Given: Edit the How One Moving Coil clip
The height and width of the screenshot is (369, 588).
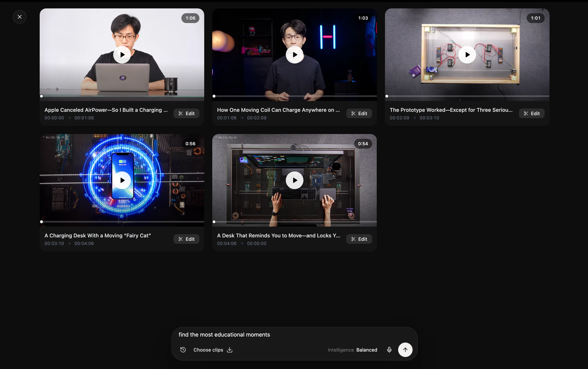Looking at the screenshot, I should click(359, 113).
